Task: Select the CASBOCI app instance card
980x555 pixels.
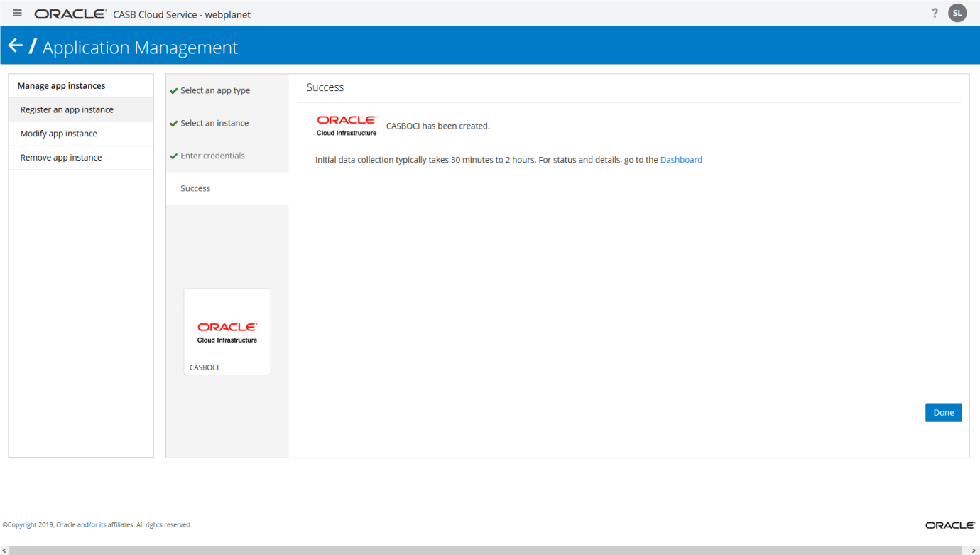Action: [227, 331]
